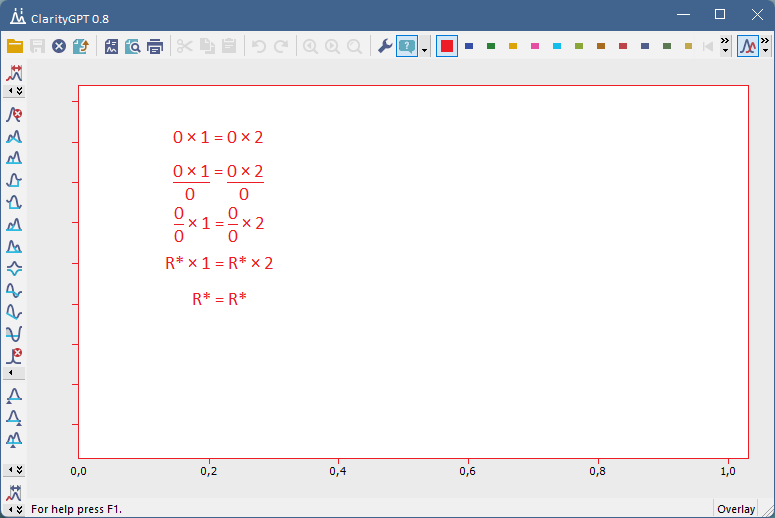Open small dropdown arrow beneath color overflow chevron
The height and width of the screenshot is (518, 775).
(x=725, y=51)
